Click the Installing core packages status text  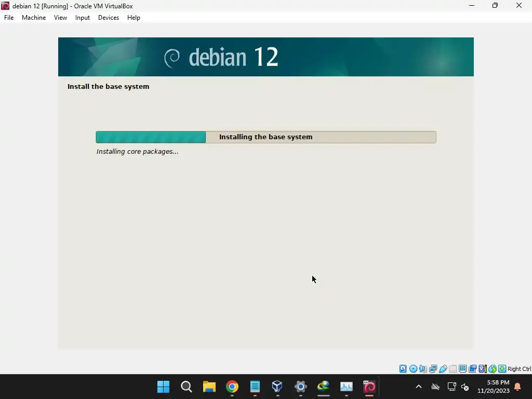137,152
